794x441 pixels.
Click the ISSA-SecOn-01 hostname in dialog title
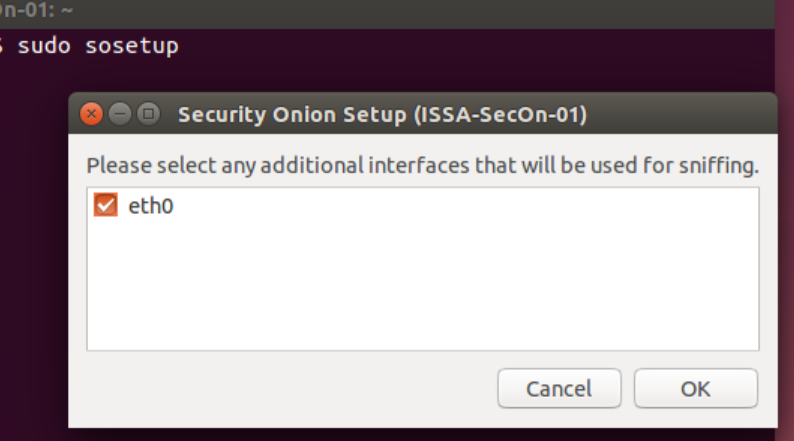501,114
